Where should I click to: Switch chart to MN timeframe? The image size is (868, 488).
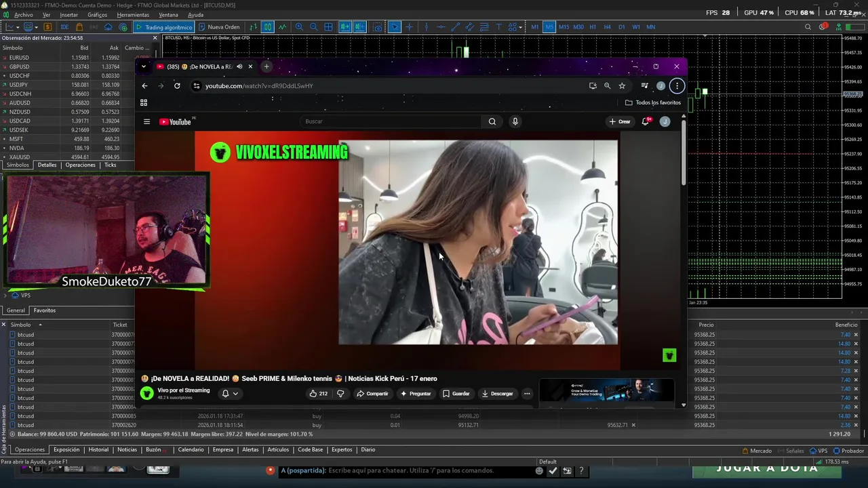coord(651,27)
